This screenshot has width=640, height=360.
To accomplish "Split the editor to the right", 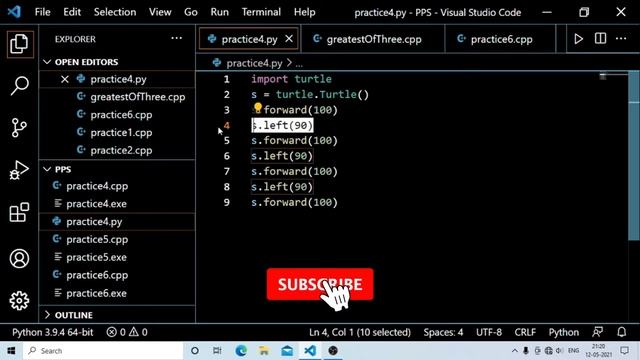I will pos(600,39).
